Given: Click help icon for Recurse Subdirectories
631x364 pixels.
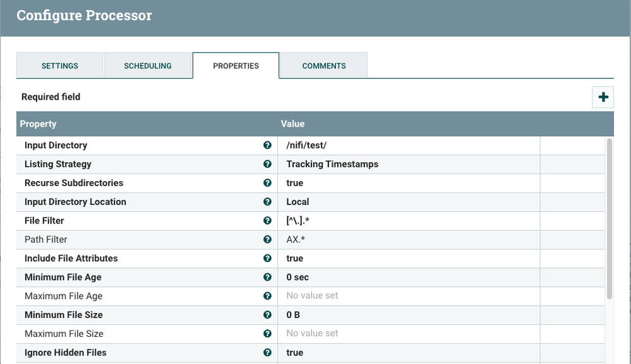Looking at the screenshot, I should coord(267,183).
